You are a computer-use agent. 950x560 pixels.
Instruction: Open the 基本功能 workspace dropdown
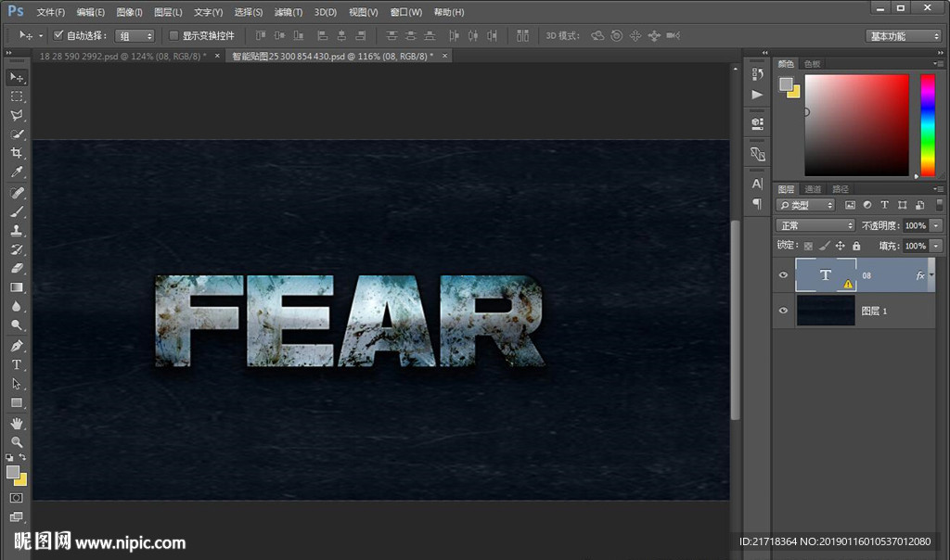904,36
